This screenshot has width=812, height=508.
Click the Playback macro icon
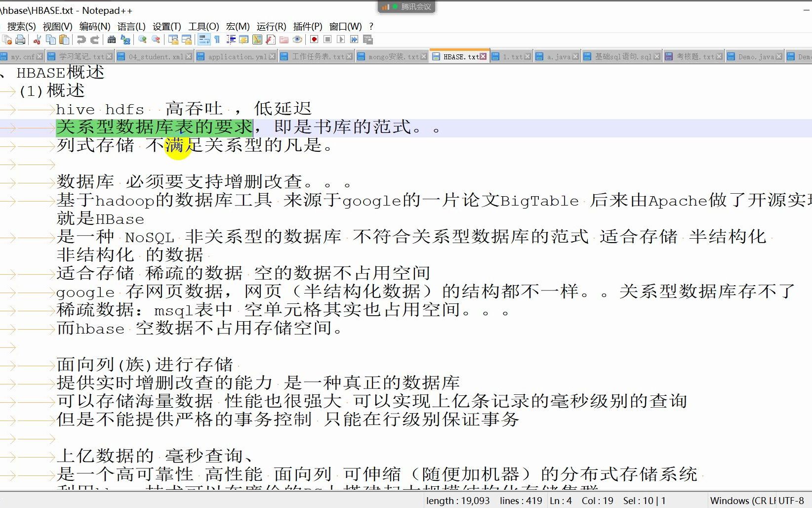tap(341, 40)
